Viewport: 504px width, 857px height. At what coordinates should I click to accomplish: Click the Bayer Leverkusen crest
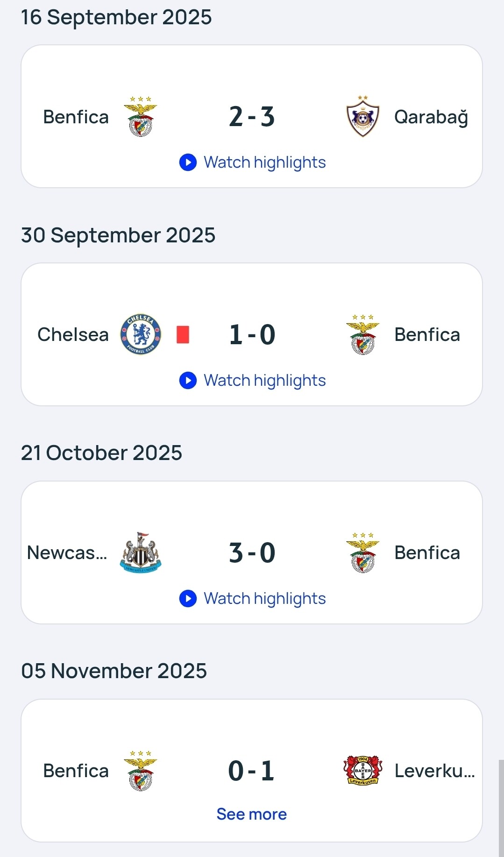[x=363, y=771]
